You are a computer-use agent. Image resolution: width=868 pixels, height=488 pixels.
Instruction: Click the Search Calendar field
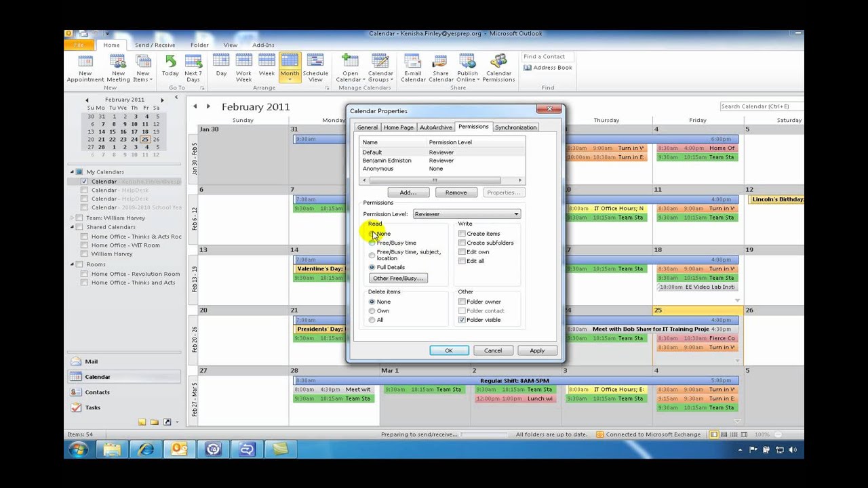coord(761,106)
